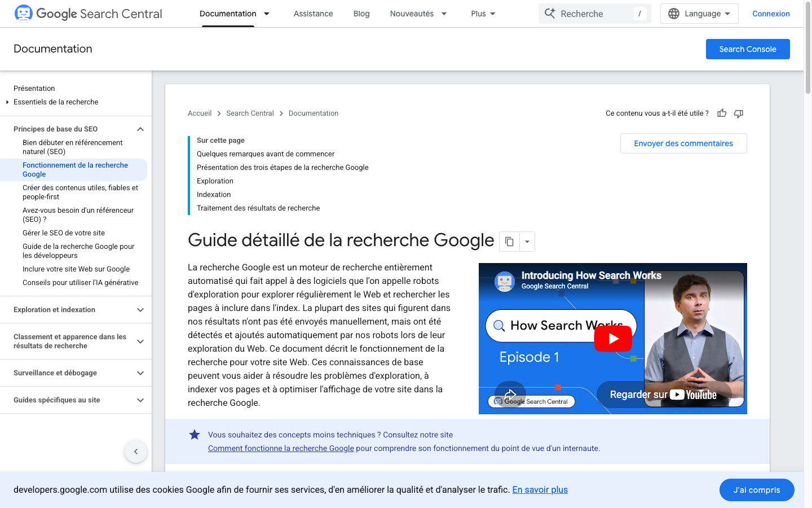Click the Google Search Central channel avatar in video
This screenshot has width=812, height=508.
(505, 281)
